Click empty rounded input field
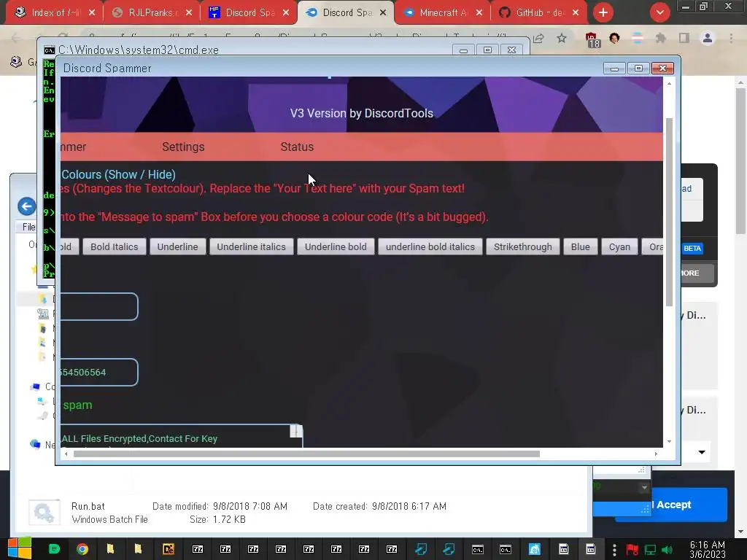The width and height of the screenshot is (747, 560). [x=99, y=307]
